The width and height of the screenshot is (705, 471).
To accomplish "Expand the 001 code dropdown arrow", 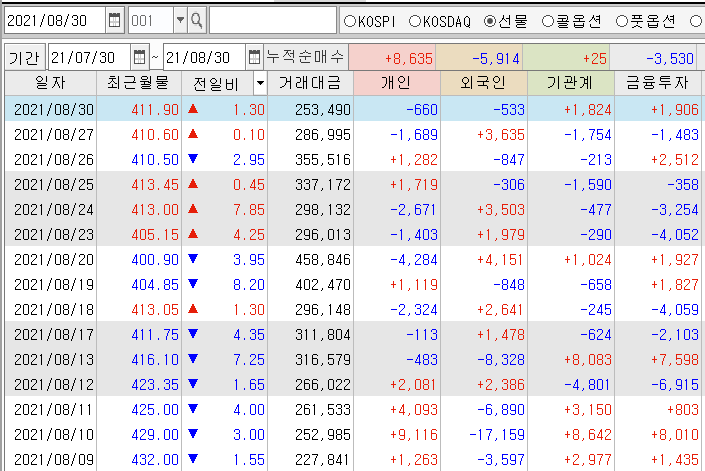I will (180, 20).
